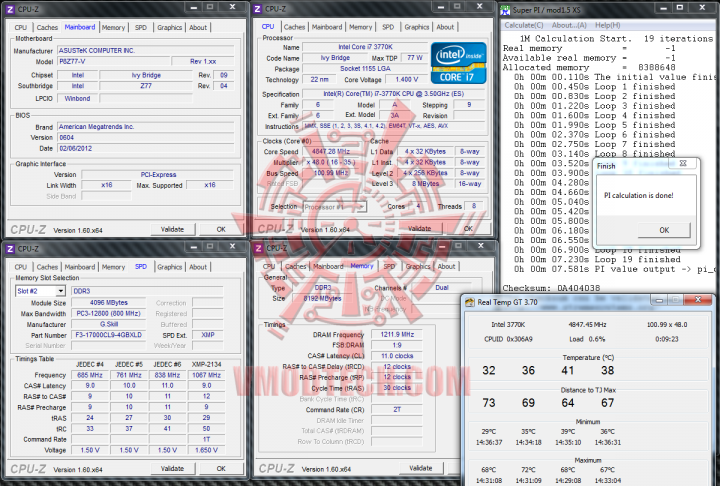Click Validate in the DRAM Frequency CPU-Z window

click(421, 468)
